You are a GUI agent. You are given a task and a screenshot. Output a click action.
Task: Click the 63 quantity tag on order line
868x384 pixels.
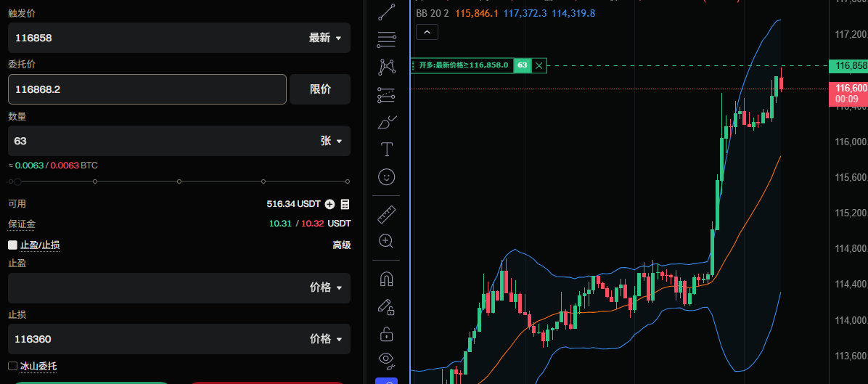click(522, 65)
